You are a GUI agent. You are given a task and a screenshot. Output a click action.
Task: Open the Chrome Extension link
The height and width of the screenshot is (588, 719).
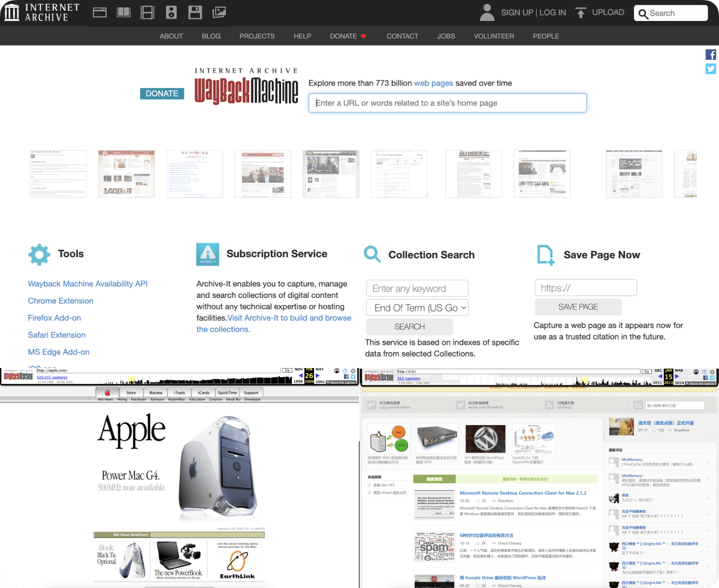tap(61, 301)
